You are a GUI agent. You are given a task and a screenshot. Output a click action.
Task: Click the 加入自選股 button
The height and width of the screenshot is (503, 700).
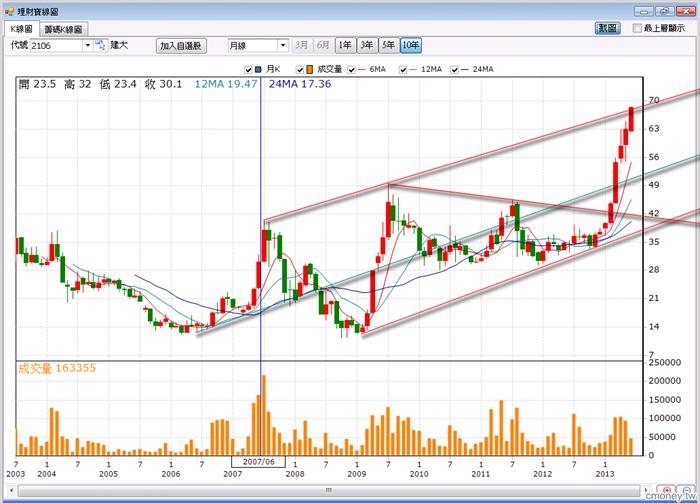point(181,46)
